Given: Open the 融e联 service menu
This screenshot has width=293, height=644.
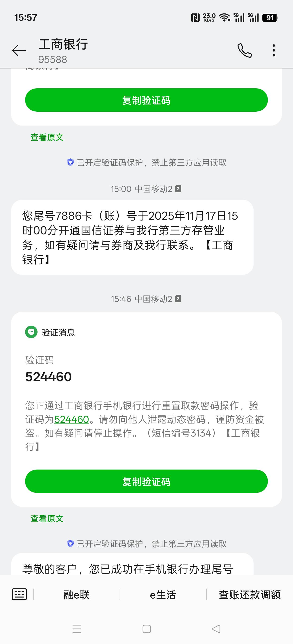Looking at the screenshot, I should [x=76, y=595].
